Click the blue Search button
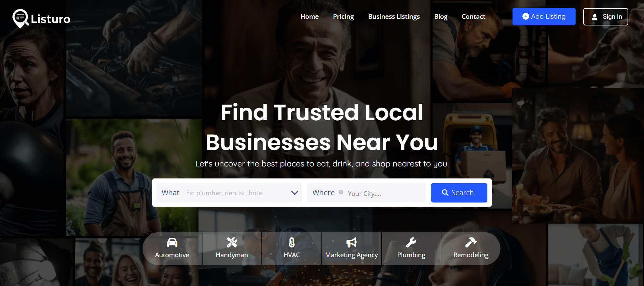This screenshot has height=286, width=644. click(459, 193)
